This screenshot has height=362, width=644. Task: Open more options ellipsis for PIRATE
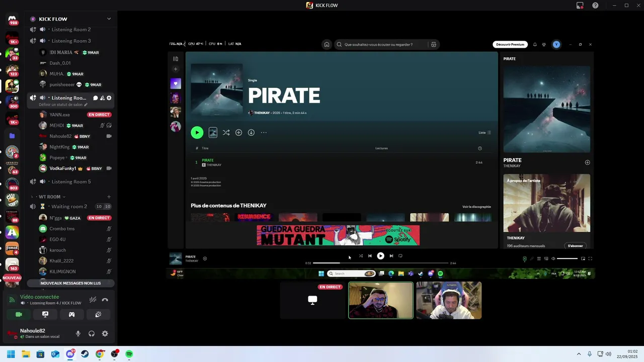264,133
